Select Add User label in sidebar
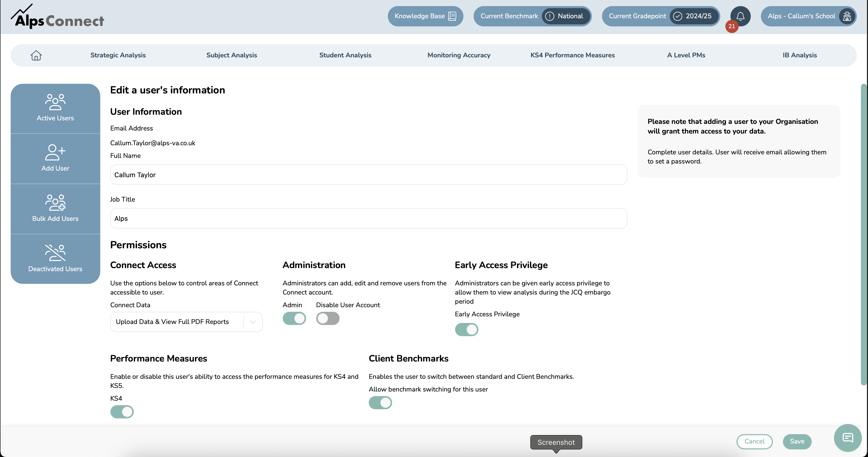Viewport: 868px width, 457px height. point(55,169)
